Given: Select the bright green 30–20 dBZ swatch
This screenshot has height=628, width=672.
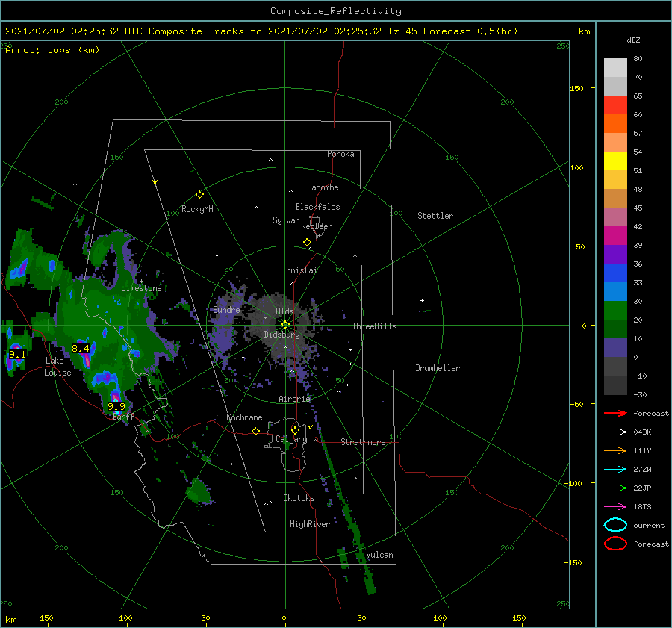Looking at the screenshot, I should [615, 310].
